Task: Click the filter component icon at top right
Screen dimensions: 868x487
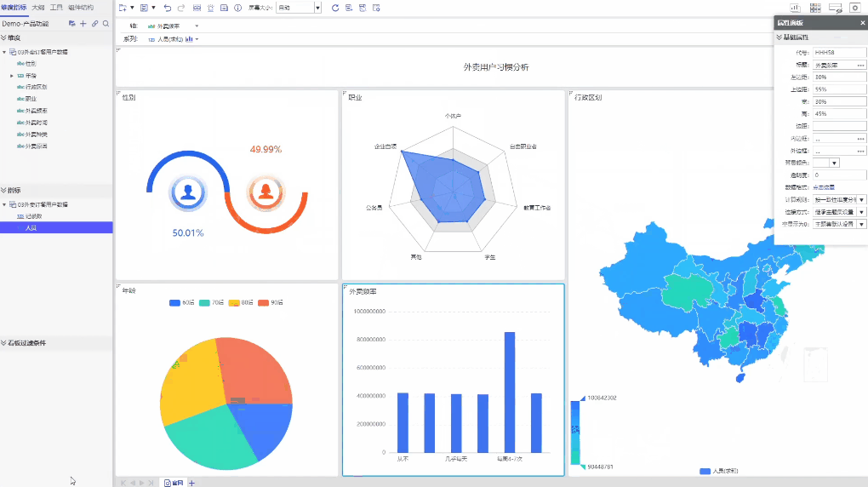Action: [x=836, y=8]
